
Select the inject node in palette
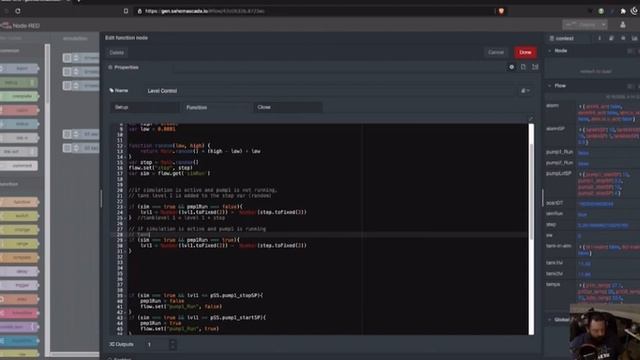pos(20,69)
